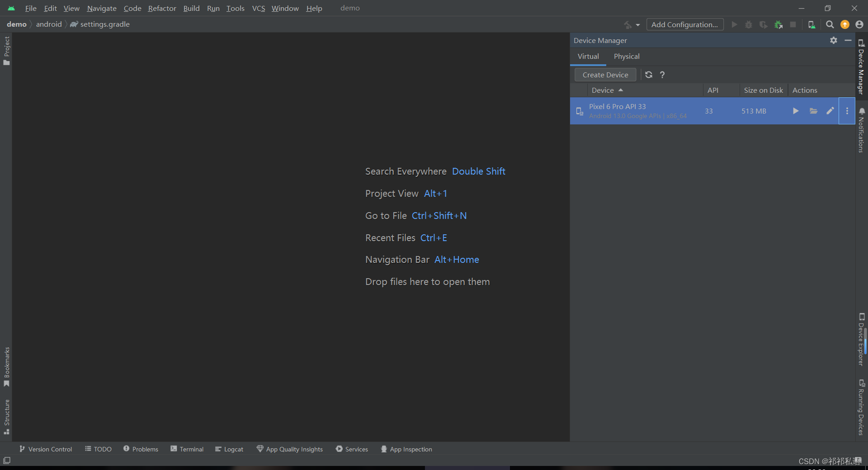Click the Debug bug icon in toolbar
The image size is (868, 470).
[x=749, y=24]
